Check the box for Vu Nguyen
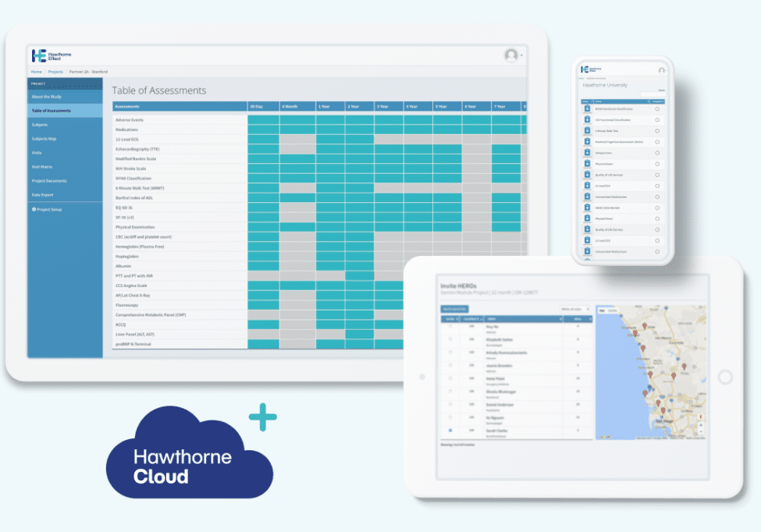Viewport: 761px width, 532px height. click(450, 417)
